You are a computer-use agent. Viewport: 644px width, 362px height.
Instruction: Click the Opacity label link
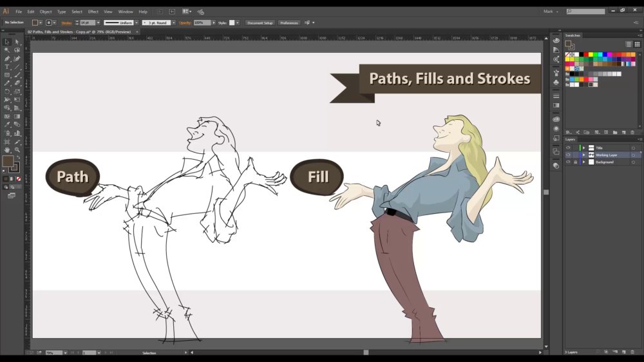pos(185,23)
